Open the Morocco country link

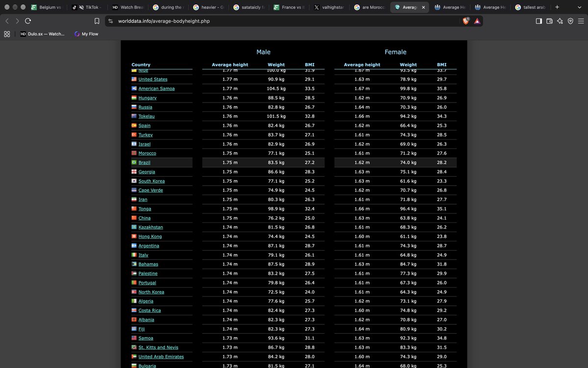147,154
